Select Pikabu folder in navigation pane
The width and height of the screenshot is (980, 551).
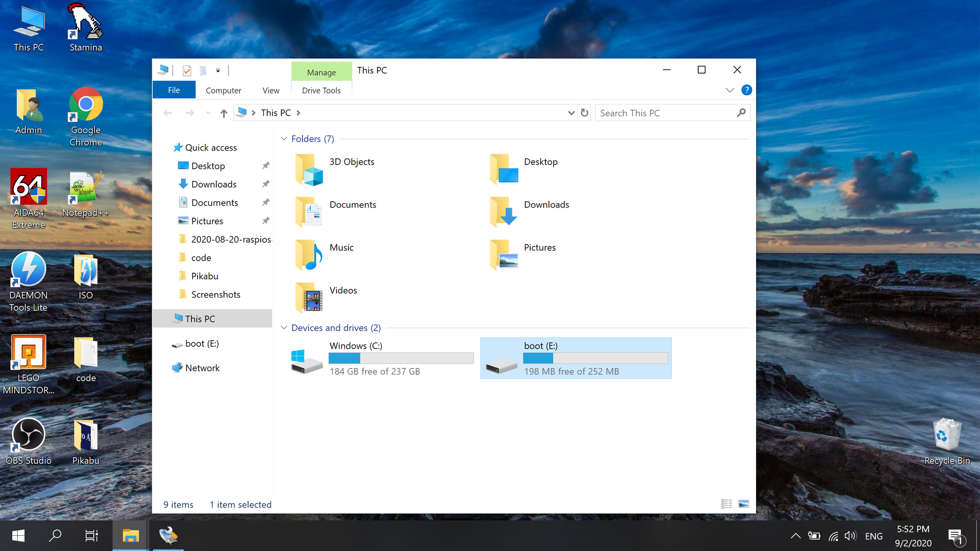coord(204,276)
